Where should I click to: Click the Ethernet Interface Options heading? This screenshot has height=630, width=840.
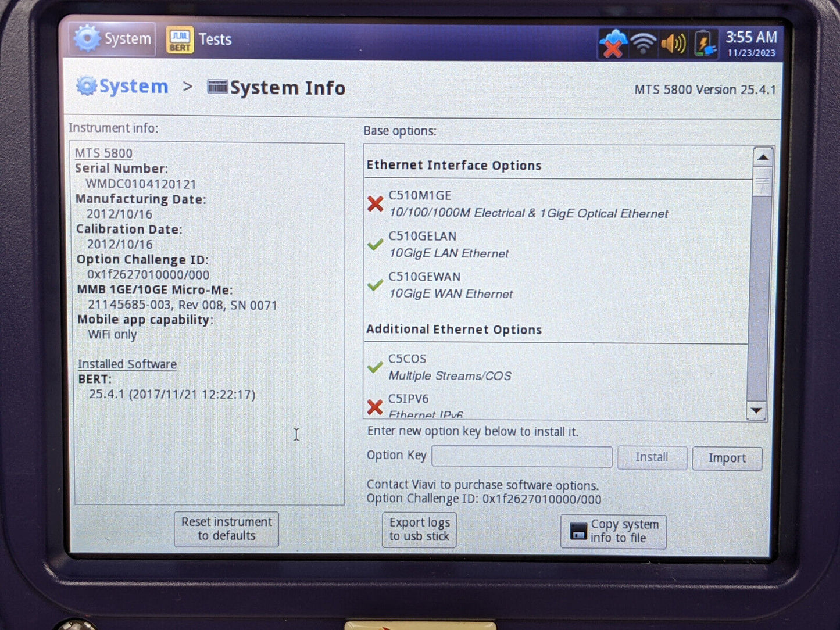coord(454,166)
